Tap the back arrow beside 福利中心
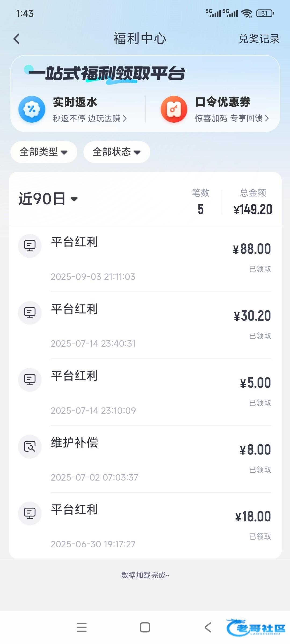The height and width of the screenshot is (644, 290). tap(17, 39)
